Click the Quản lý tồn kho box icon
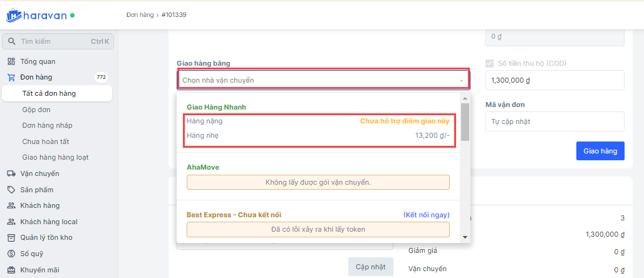The height and width of the screenshot is (278, 644). tap(11, 238)
